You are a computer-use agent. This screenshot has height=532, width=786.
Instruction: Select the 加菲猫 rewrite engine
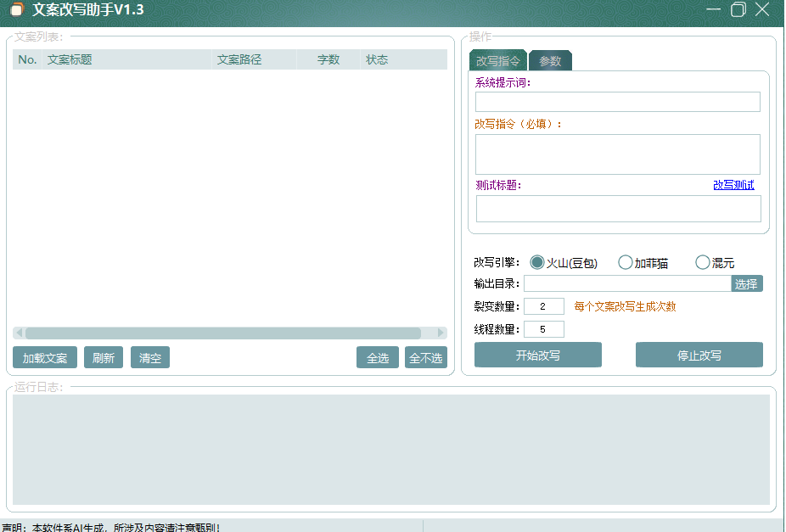(x=626, y=262)
